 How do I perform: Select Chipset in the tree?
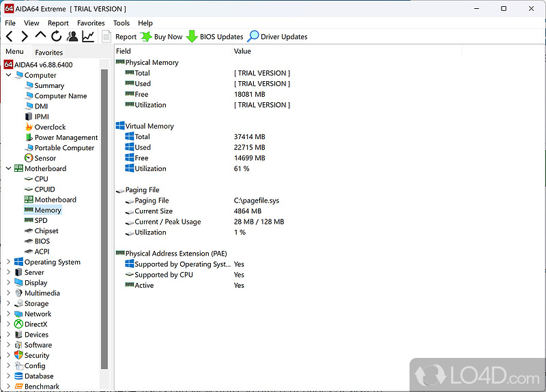[46, 230]
